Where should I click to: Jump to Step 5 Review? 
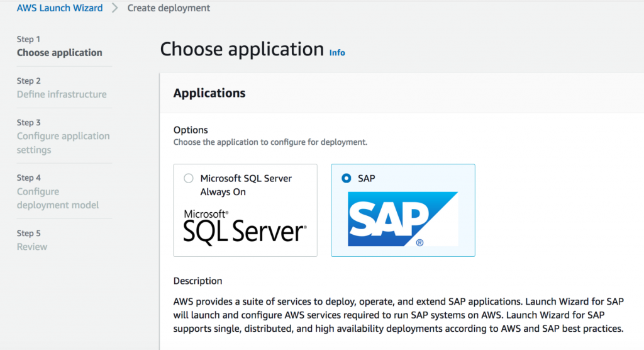[x=32, y=247]
